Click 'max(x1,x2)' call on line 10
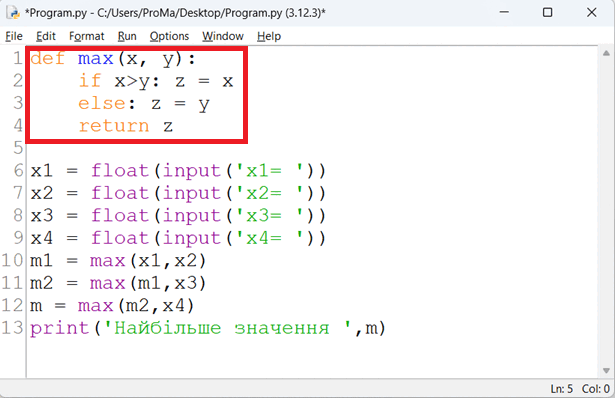 tap(148, 261)
